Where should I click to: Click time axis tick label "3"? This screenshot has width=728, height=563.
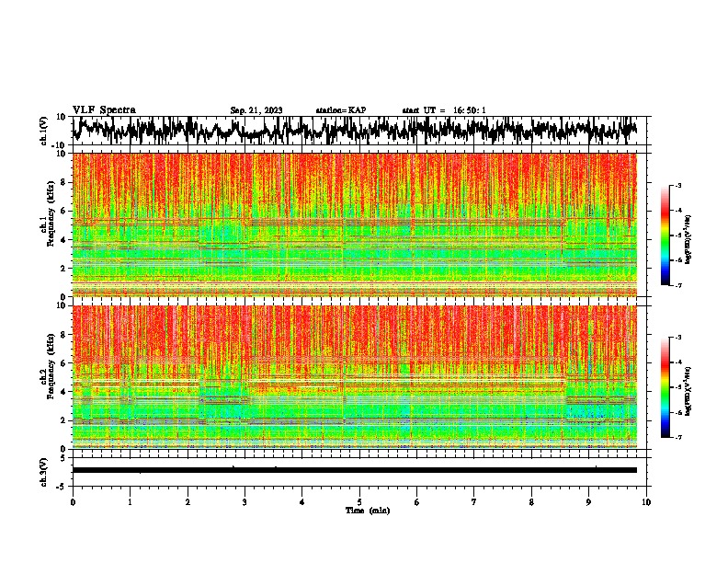[x=245, y=501]
